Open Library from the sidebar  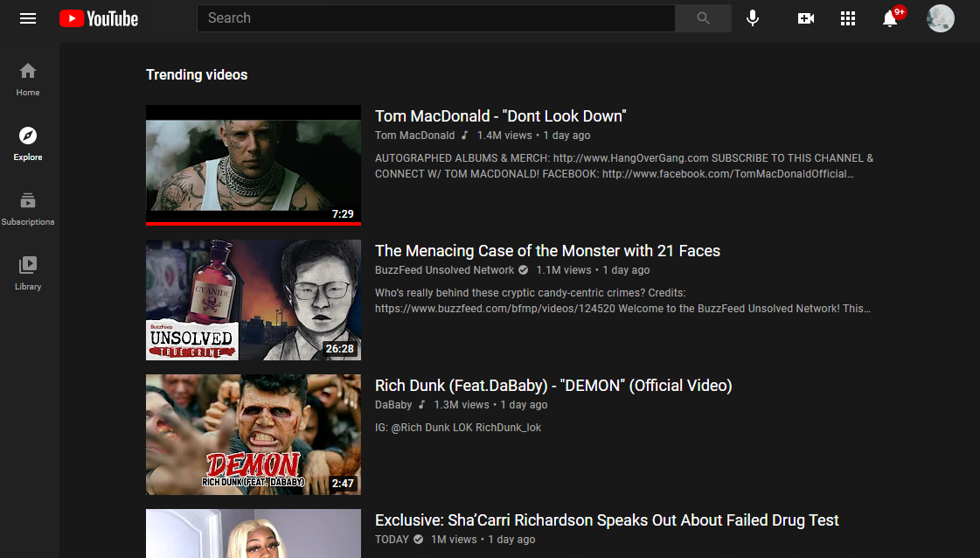pyautogui.click(x=28, y=273)
